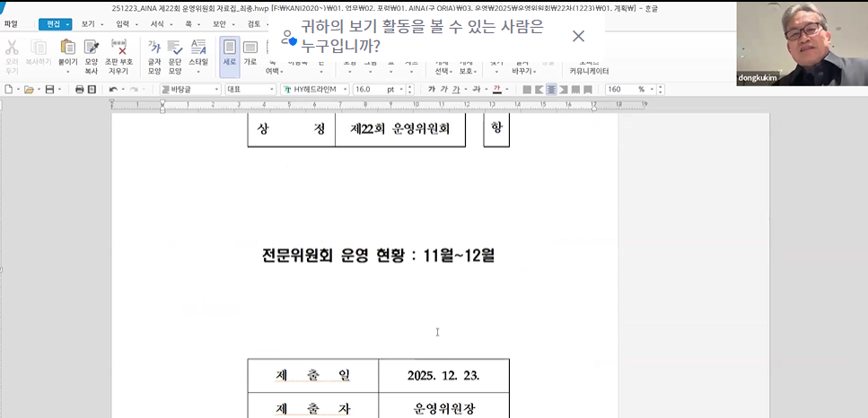
Task: Toggle underline 가 formatting
Action: tap(456, 89)
